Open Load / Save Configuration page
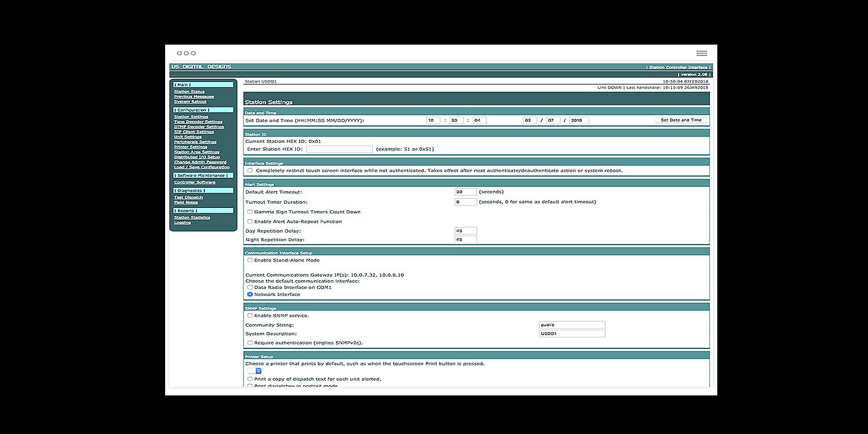Screen dimensions: 868x434 (x=202, y=167)
